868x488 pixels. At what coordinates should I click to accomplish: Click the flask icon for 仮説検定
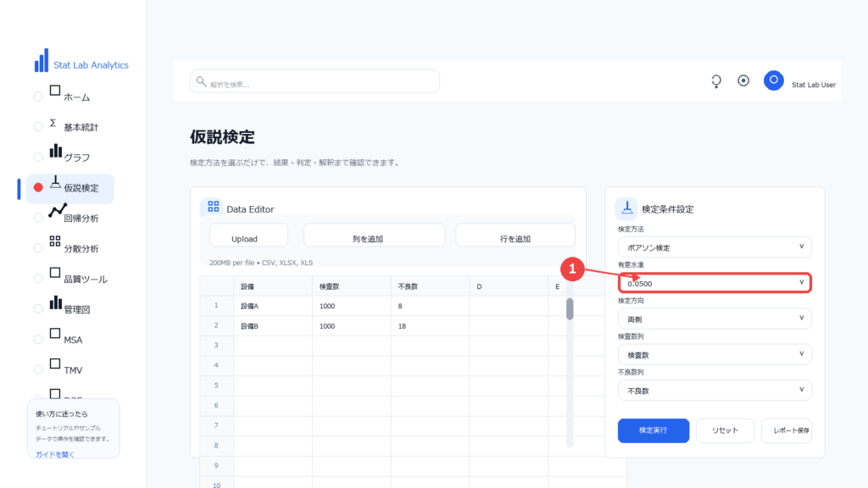pyautogui.click(x=55, y=182)
